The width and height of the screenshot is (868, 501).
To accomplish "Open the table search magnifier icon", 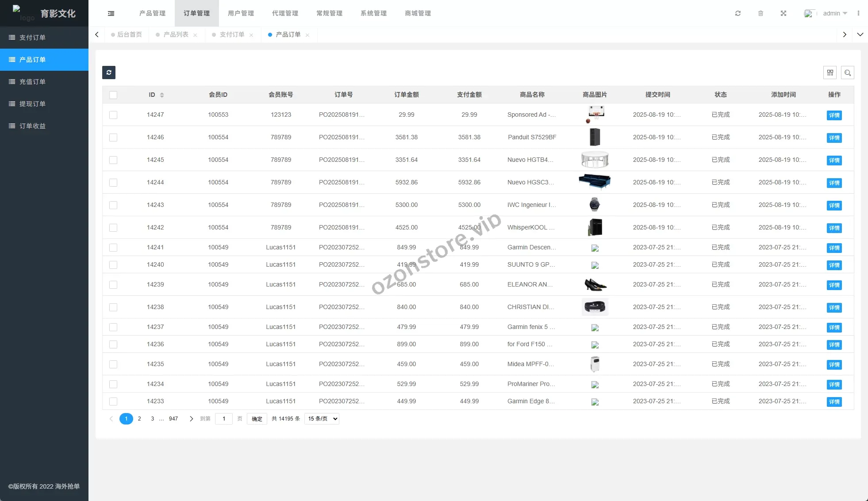I will pyautogui.click(x=847, y=73).
